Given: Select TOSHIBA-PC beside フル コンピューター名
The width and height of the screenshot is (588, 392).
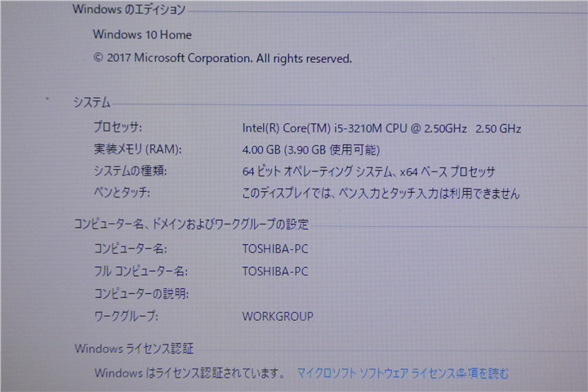Looking at the screenshot, I should (275, 271).
